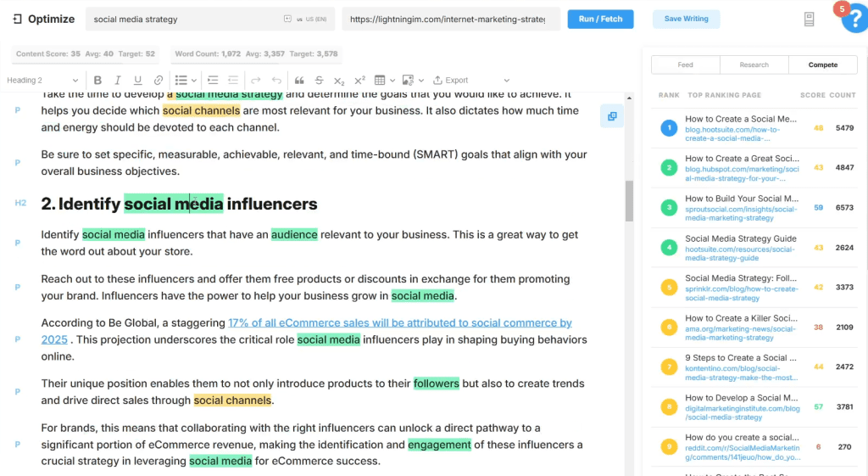
Task: Open the Heading 2 style dropdown
Action: click(42, 81)
